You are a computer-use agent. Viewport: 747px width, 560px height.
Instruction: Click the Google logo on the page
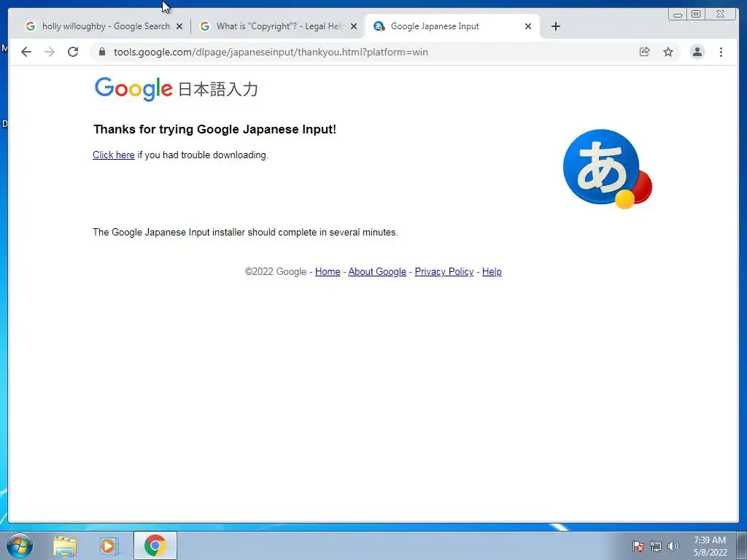click(133, 89)
